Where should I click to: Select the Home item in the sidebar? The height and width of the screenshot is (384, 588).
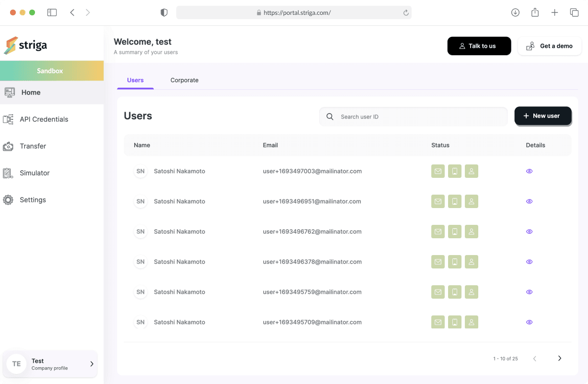click(31, 92)
